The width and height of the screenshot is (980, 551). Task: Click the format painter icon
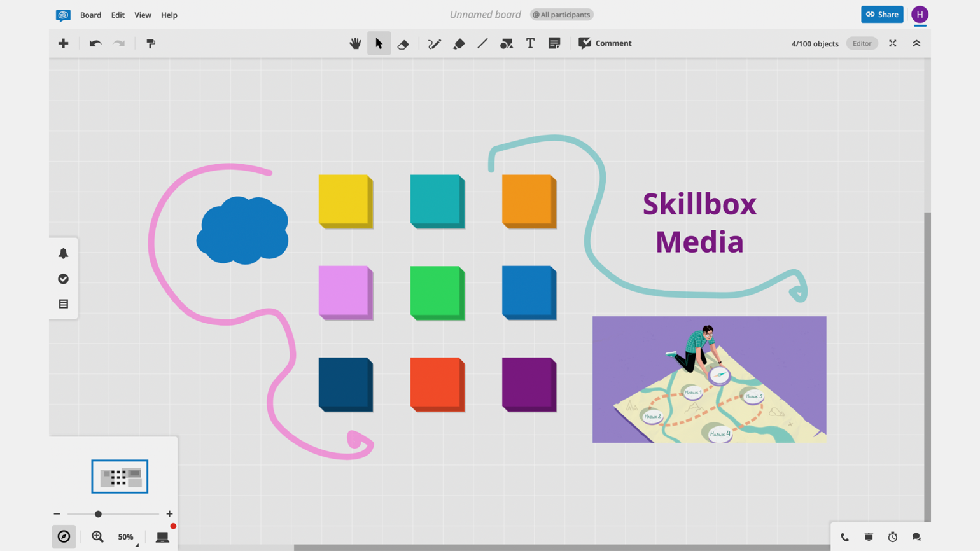(x=151, y=43)
